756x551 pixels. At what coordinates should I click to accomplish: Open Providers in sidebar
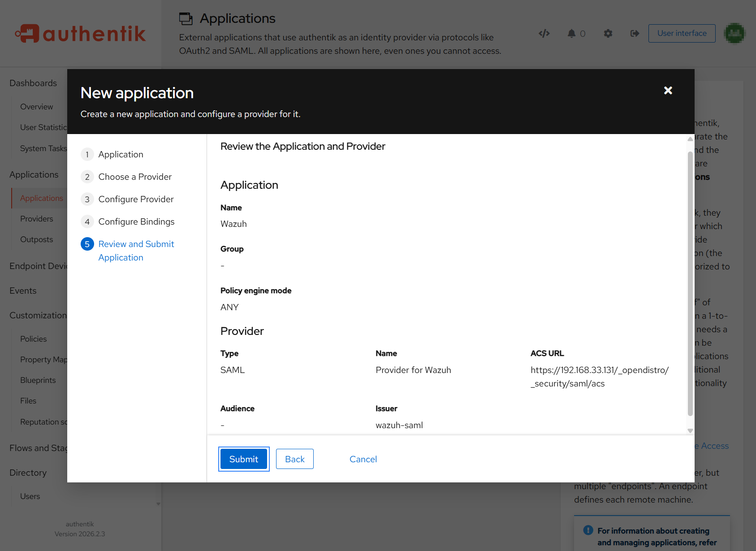pos(36,219)
